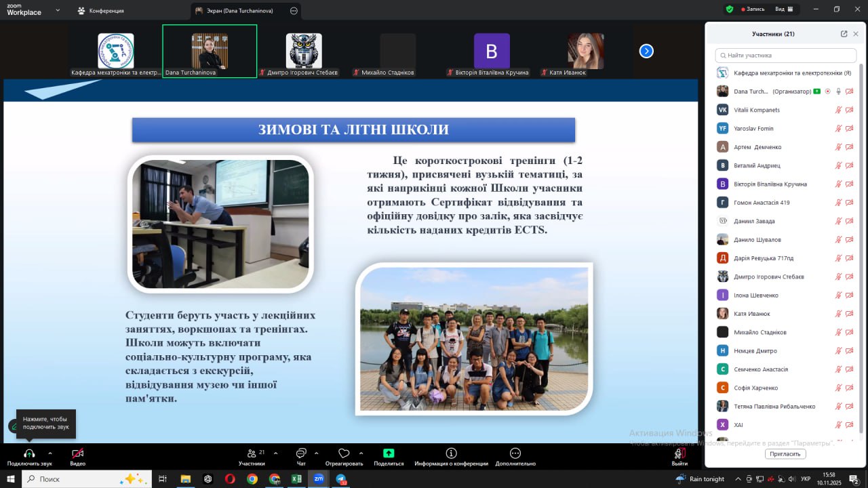Screen dimensions: 868x488
Task: Expand the audio options arrow next to Подключить звук
Action: [x=50, y=453]
